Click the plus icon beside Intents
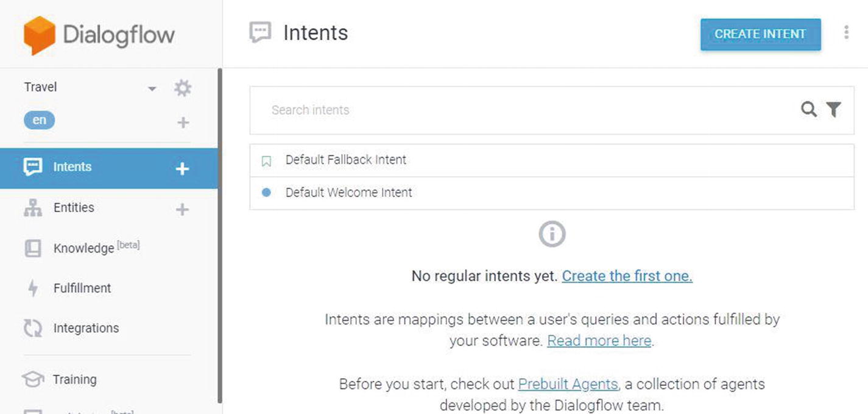The width and height of the screenshot is (868, 414). coord(182,169)
